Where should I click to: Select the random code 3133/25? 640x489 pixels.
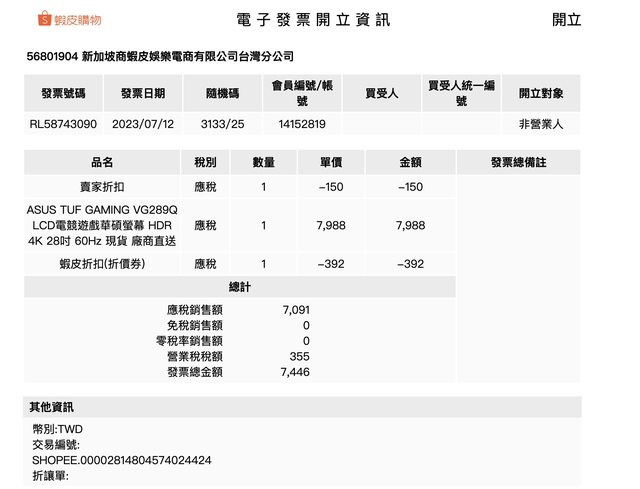tap(221, 125)
